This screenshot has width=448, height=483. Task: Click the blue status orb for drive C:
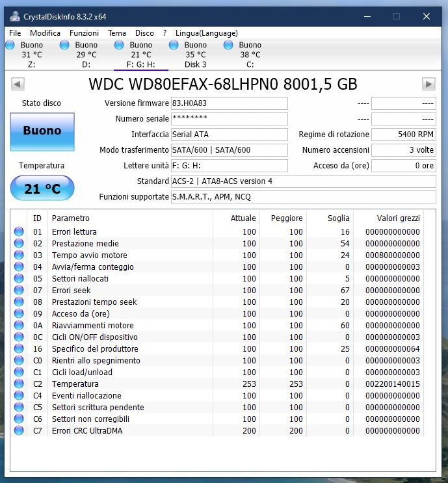tap(228, 45)
